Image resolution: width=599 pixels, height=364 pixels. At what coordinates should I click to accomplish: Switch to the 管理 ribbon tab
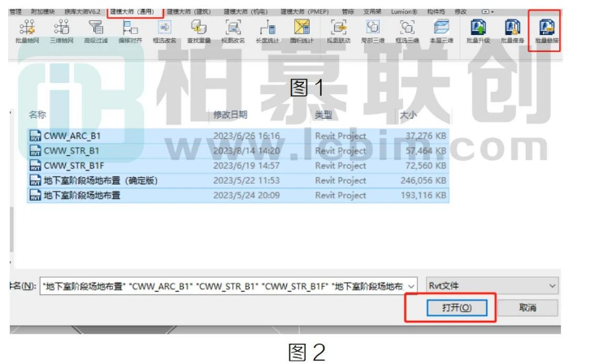click(15, 12)
